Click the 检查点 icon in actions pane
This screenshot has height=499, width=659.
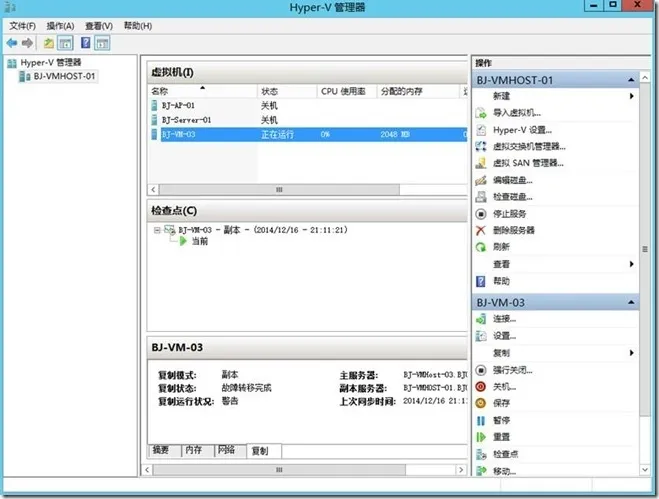[481, 454]
